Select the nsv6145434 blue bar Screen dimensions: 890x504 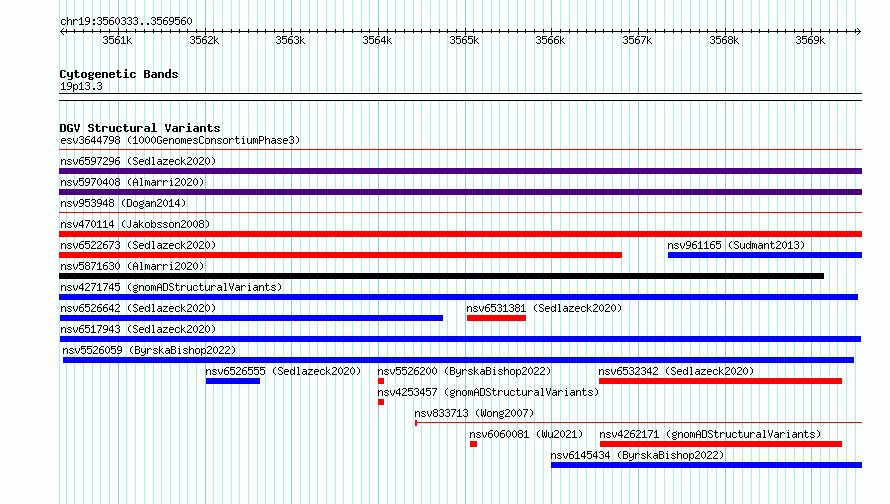pos(707,465)
